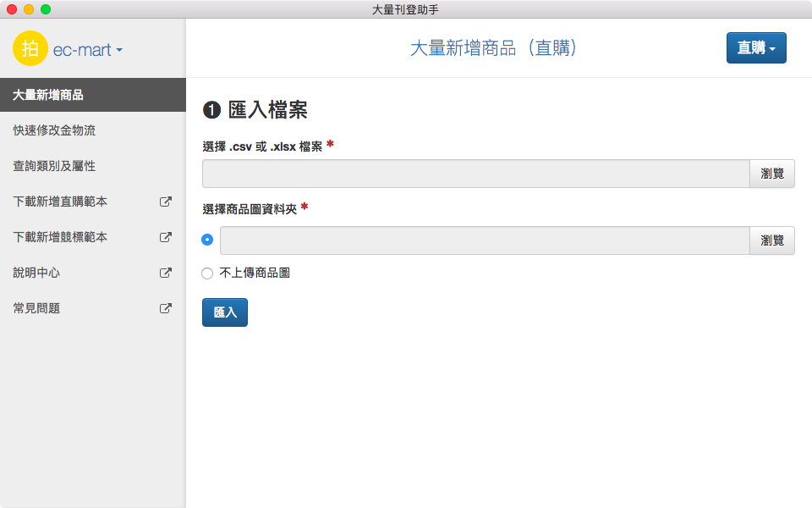Open the ec-mart account dropdown
Screen dimensions: 812x508
click(88, 50)
